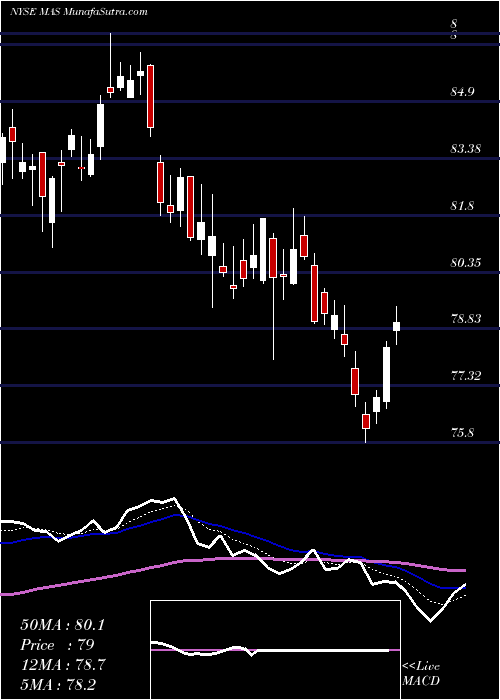Click the 5MA : 78.2 readout

[x=58, y=684]
